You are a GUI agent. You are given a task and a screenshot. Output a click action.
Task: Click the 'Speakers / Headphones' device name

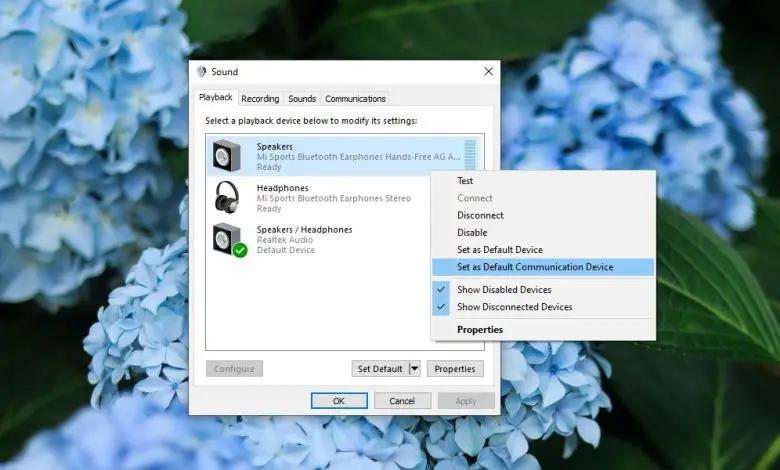click(304, 229)
